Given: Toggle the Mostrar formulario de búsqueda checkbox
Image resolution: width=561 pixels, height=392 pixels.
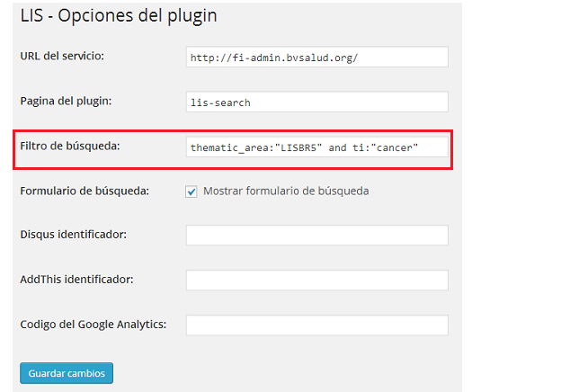Looking at the screenshot, I should click(191, 192).
